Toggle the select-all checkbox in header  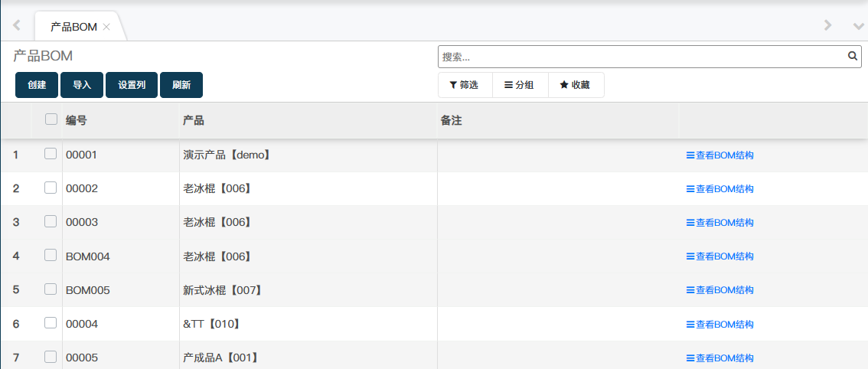coord(51,119)
